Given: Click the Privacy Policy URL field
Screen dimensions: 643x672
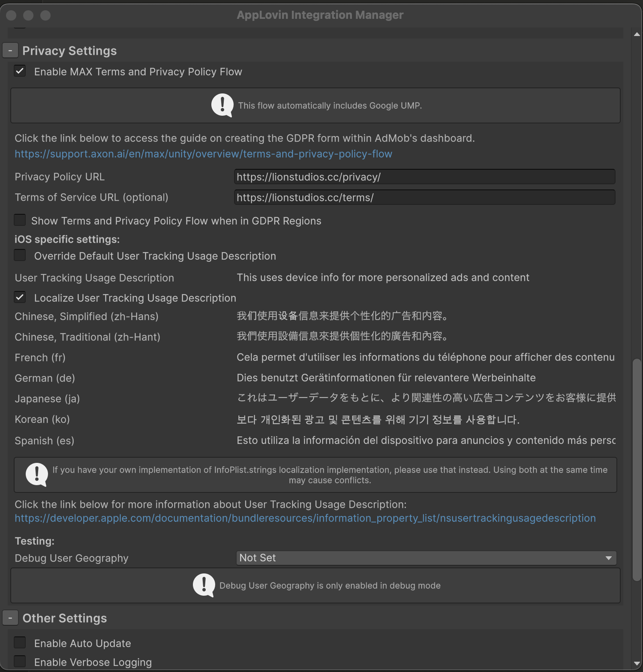Looking at the screenshot, I should click(424, 177).
